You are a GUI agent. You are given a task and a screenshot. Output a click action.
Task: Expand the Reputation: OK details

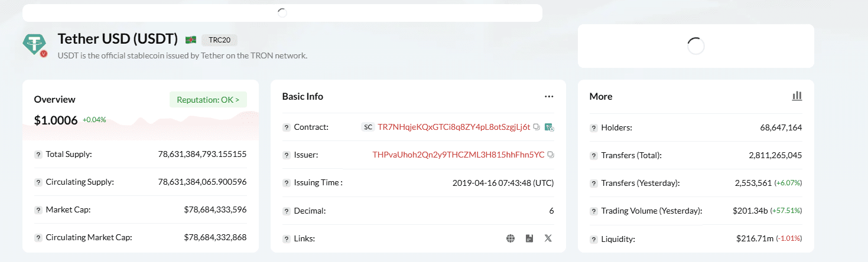pos(208,100)
